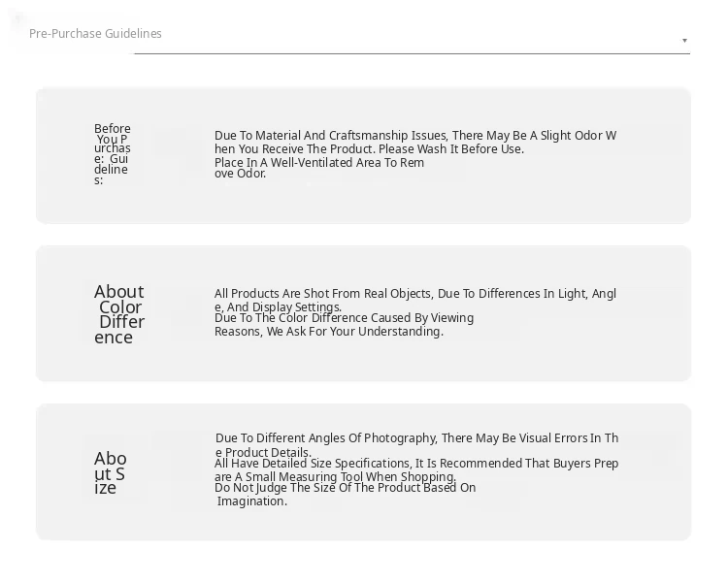Click the 'About Size' heading

[111, 472]
